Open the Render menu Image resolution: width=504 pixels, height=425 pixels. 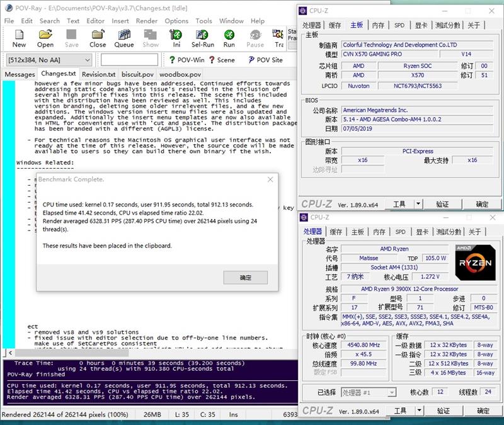147,21
